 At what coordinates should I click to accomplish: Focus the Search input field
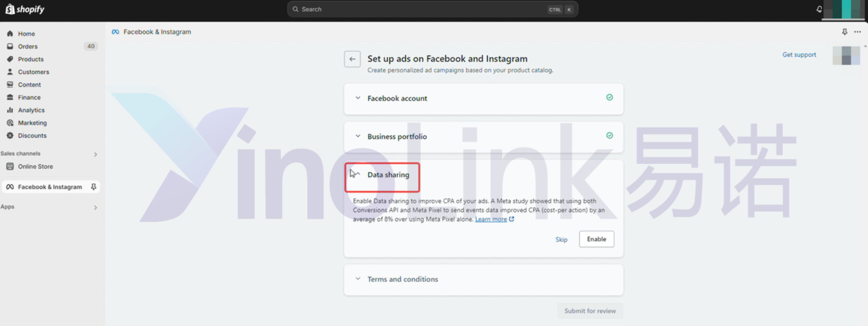pyautogui.click(x=433, y=9)
